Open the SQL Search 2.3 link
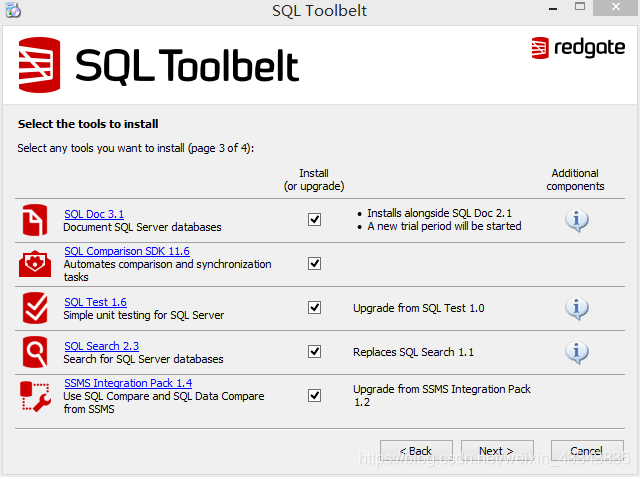This screenshot has width=640, height=477. pos(102,346)
